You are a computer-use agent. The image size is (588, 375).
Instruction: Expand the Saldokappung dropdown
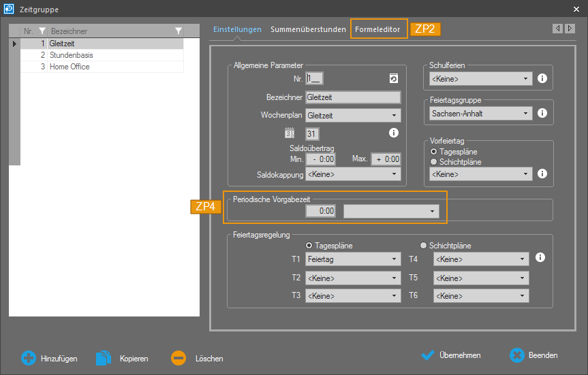pyautogui.click(x=353, y=174)
